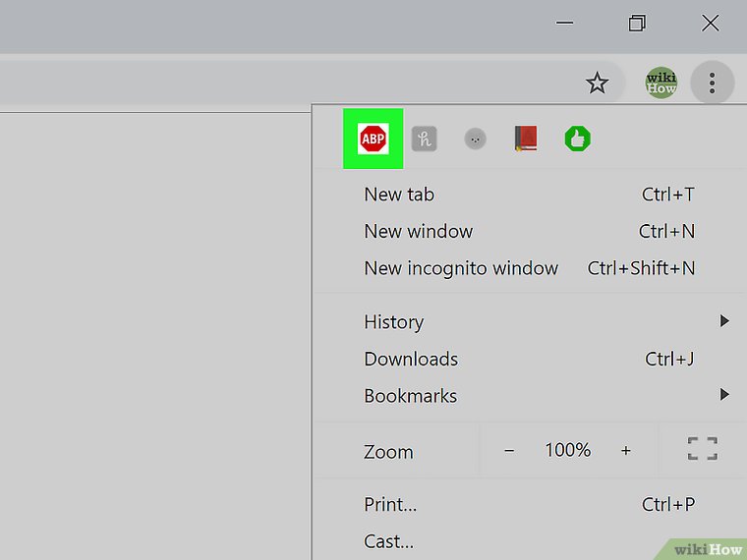Open the red book extension icon

(526, 140)
